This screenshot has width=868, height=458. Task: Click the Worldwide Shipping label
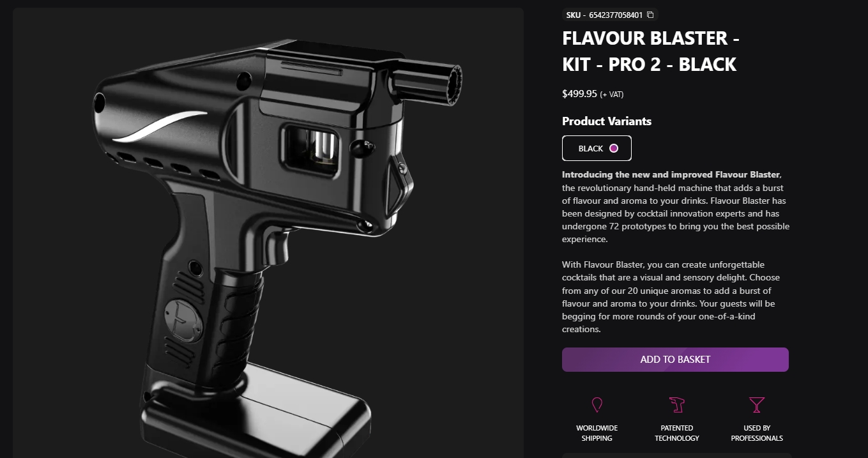coord(597,433)
